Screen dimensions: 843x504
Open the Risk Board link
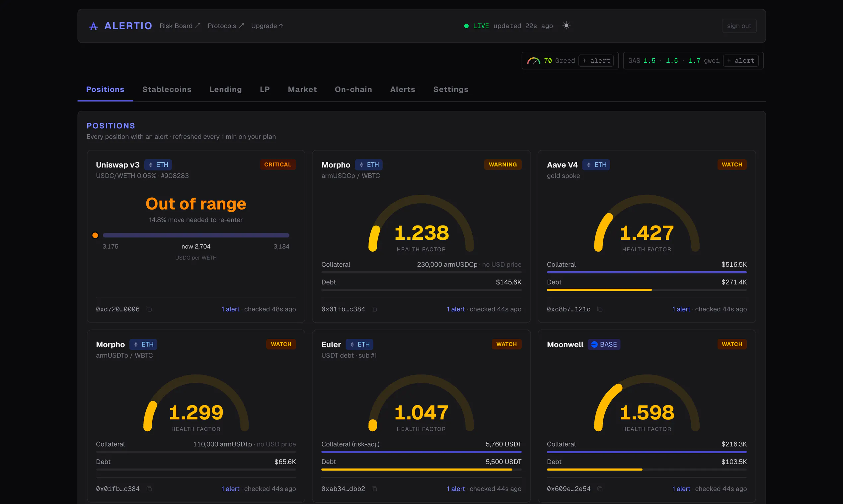click(180, 26)
